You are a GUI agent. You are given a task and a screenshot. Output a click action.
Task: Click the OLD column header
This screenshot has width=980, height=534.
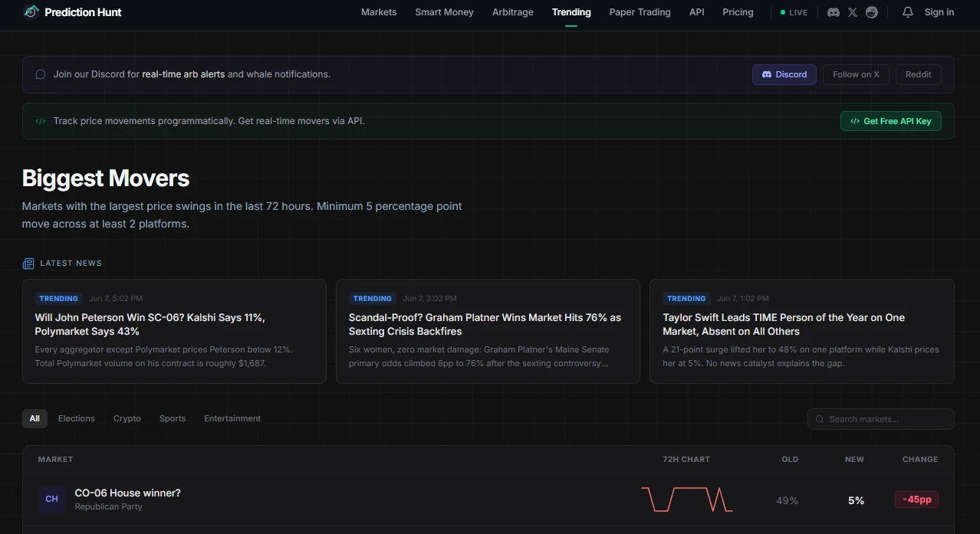790,460
